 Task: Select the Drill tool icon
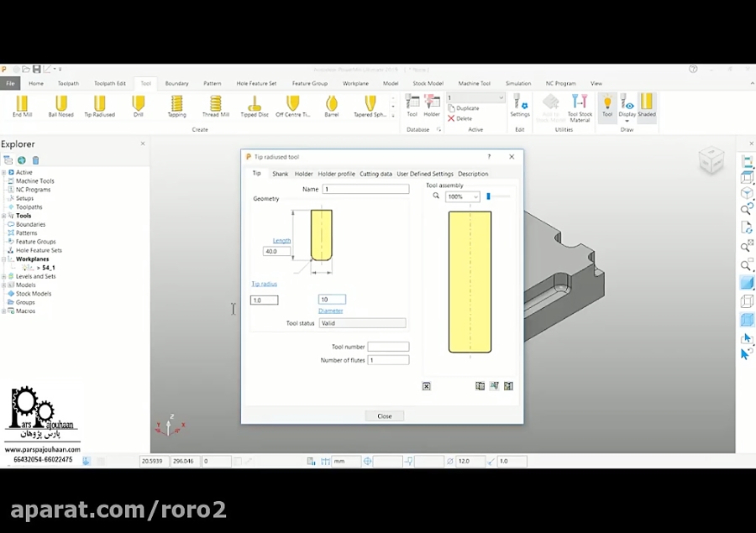point(139,105)
